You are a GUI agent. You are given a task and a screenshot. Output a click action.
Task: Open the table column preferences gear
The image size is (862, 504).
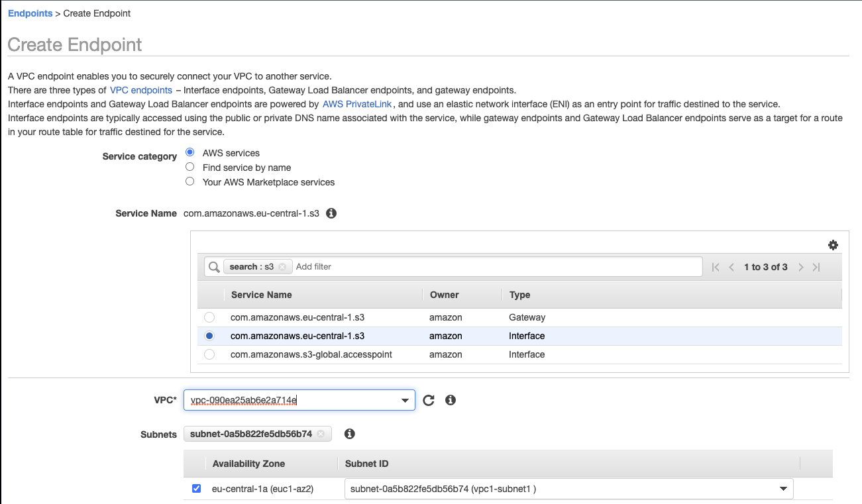[833, 244]
